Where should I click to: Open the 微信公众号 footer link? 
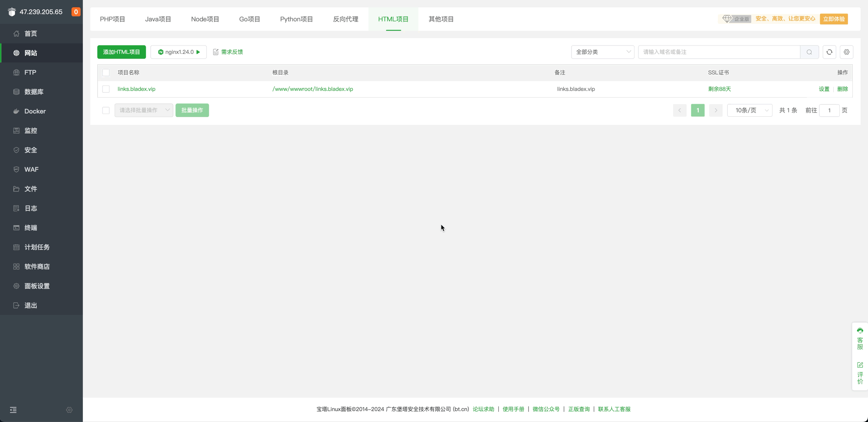pos(546,409)
